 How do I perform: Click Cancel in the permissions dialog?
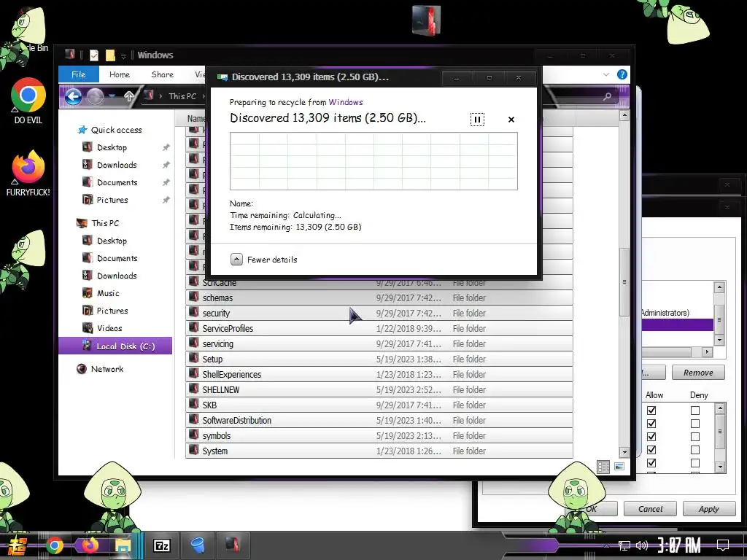click(x=650, y=509)
